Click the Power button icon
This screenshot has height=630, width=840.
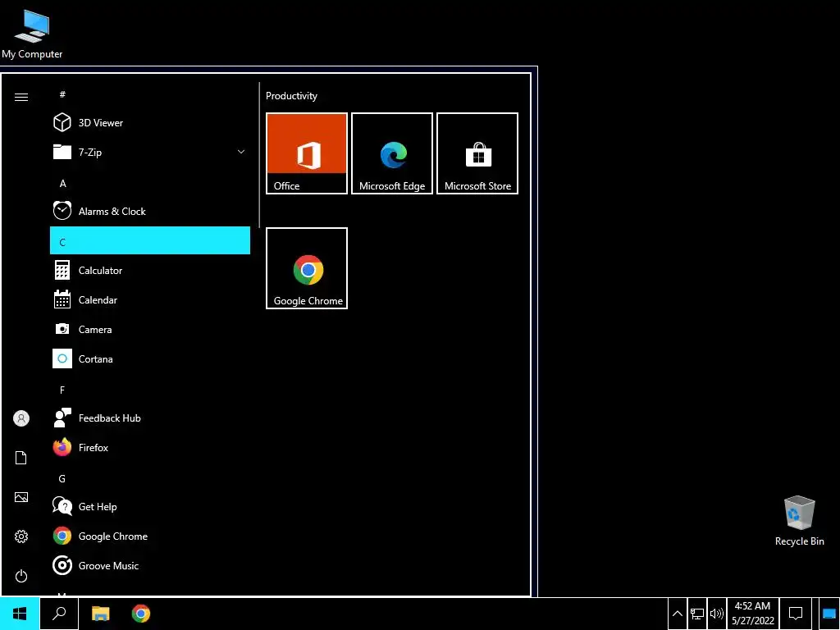[x=21, y=576]
